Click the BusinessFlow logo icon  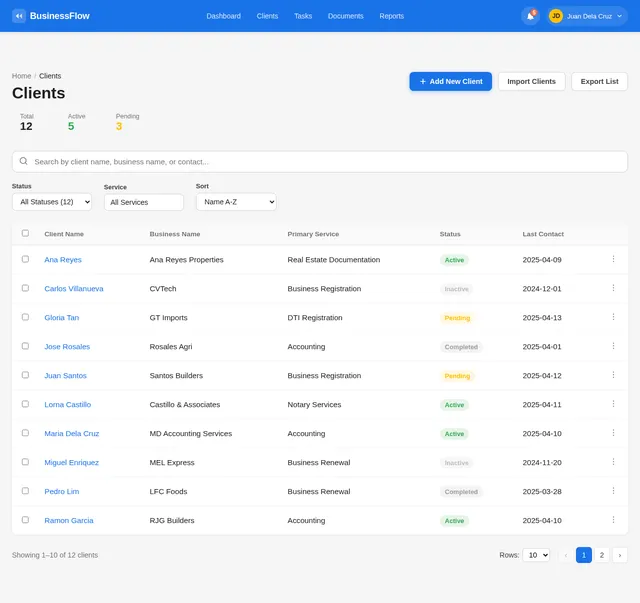click(19, 16)
